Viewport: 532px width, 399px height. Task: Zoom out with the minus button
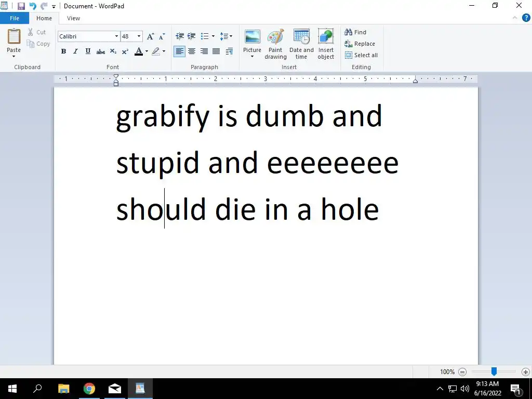click(x=462, y=372)
